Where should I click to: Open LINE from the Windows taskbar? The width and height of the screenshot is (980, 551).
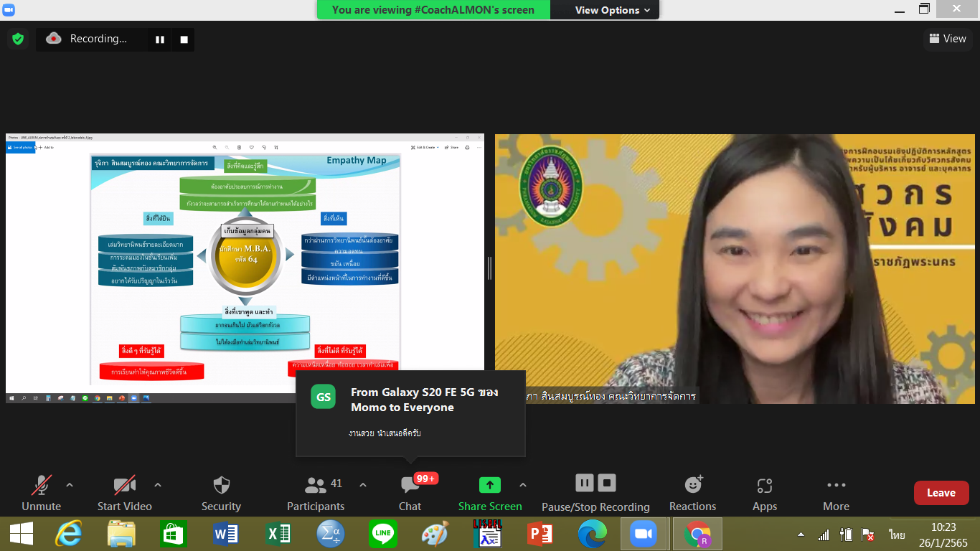[383, 534]
